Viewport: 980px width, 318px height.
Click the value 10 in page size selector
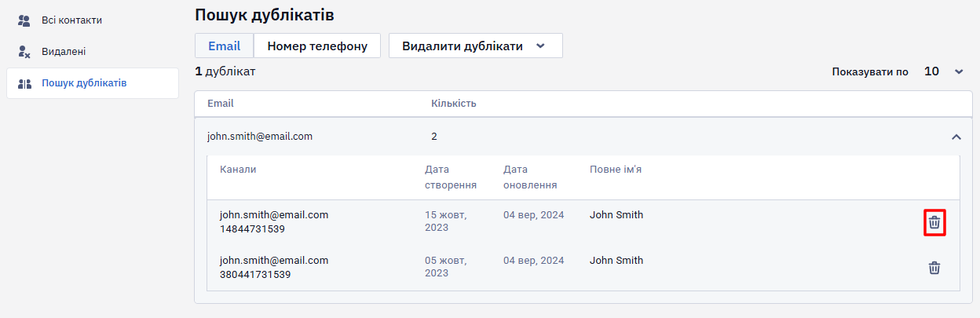[x=931, y=71]
